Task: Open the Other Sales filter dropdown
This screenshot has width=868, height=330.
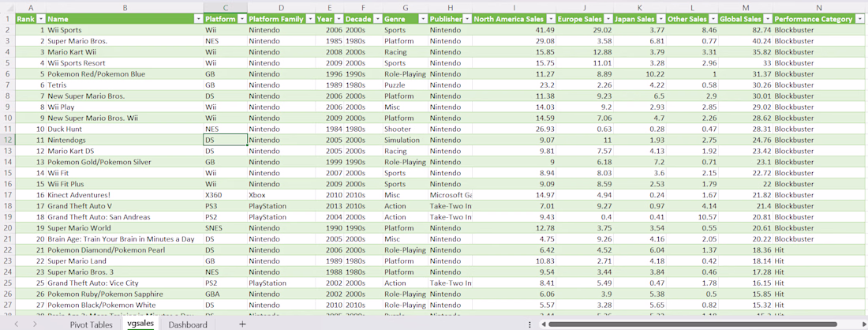Action: coord(713,19)
